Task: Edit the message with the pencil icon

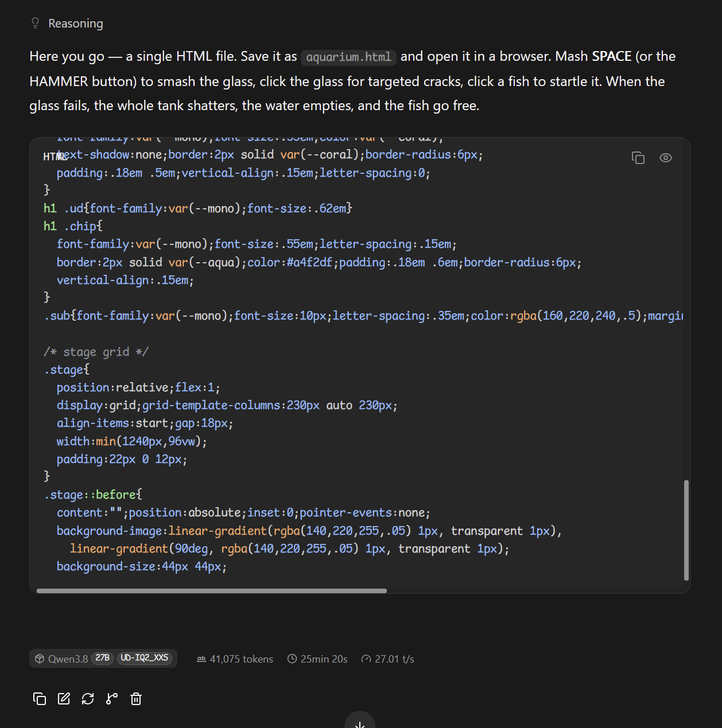Action: point(64,699)
